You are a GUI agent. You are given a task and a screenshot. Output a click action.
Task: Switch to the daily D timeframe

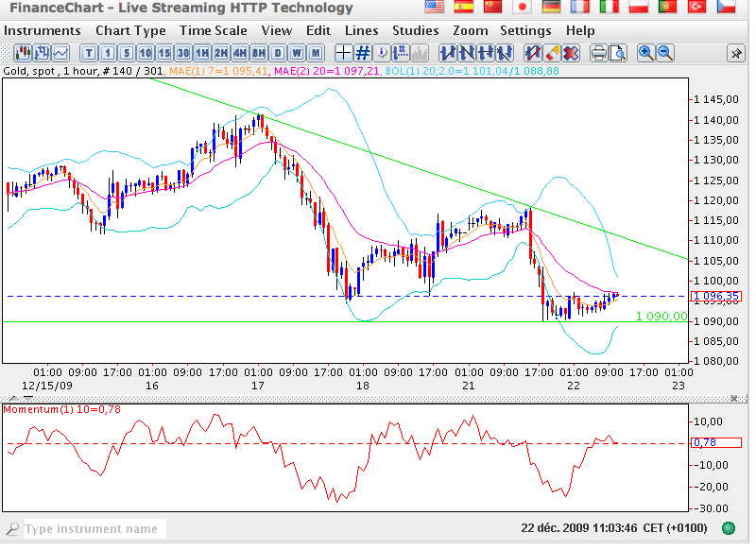(278, 52)
